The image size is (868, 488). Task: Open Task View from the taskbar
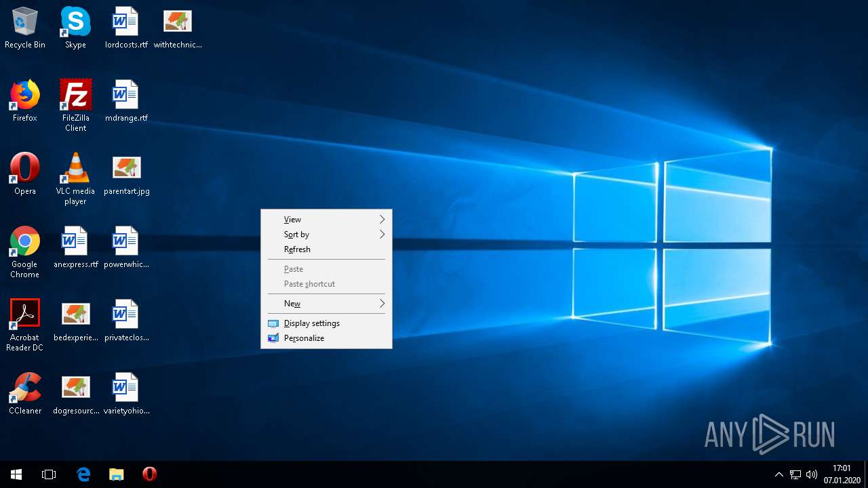point(49,474)
